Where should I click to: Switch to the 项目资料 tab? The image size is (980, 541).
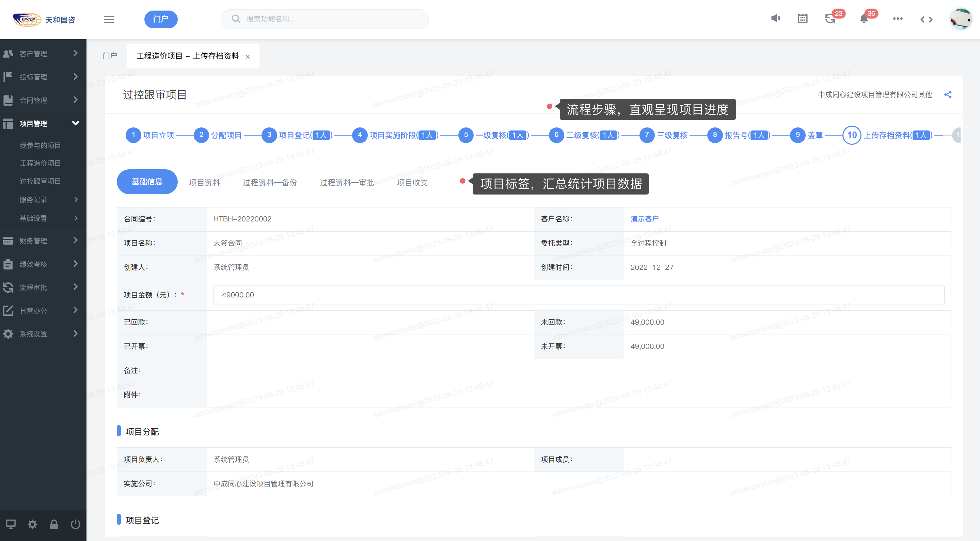pyautogui.click(x=204, y=182)
